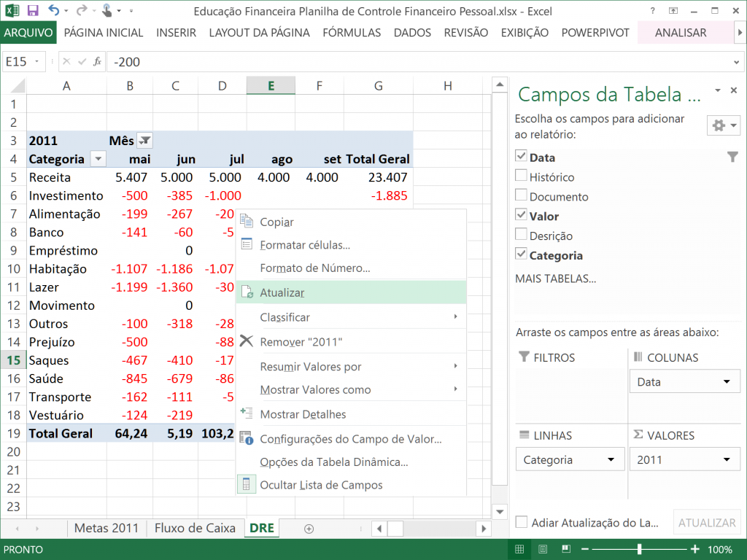Switch to Normal view in status bar
The width and height of the screenshot is (747, 560).
[519, 549]
